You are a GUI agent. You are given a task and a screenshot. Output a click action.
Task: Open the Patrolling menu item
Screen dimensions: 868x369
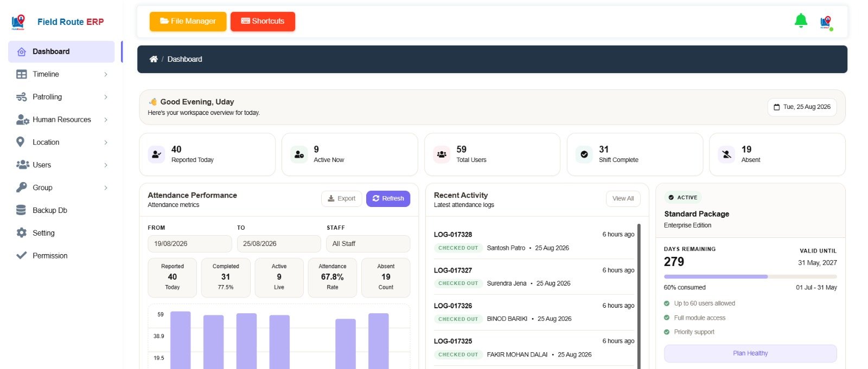(x=61, y=97)
